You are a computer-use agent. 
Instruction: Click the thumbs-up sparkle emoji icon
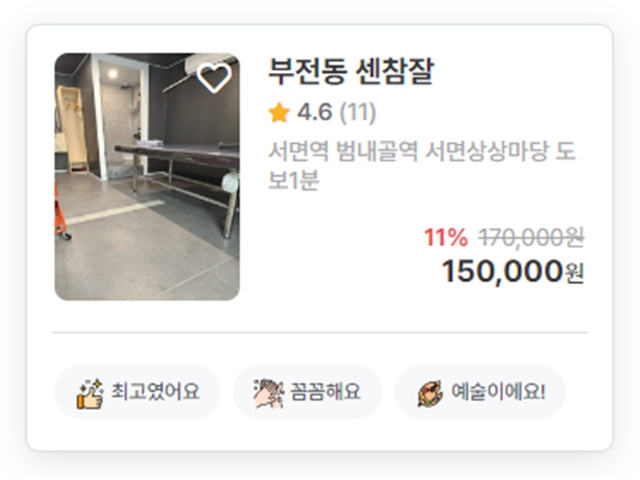pyautogui.click(x=89, y=393)
